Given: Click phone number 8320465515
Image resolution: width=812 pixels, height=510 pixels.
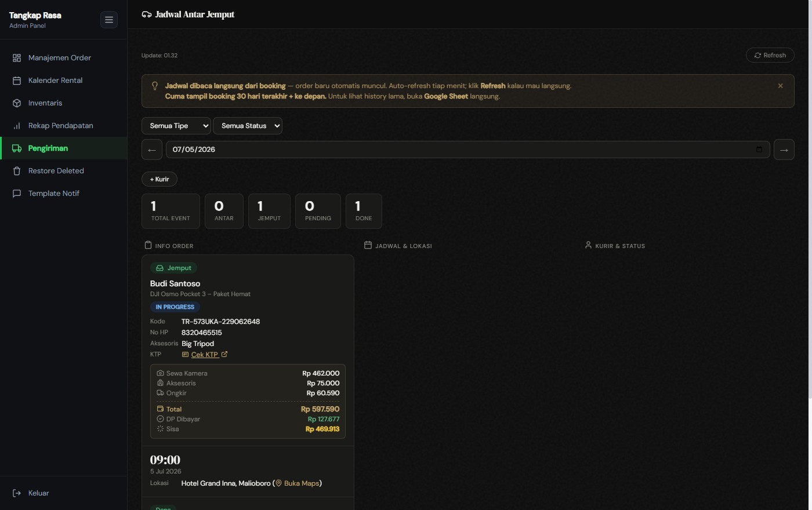Looking at the screenshot, I should [202, 333].
